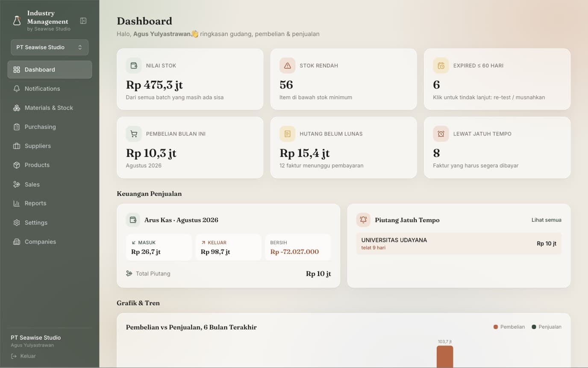This screenshot has width=588, height=368.
Task: Open Reports from the sidebar
Action: click(50, 203)
